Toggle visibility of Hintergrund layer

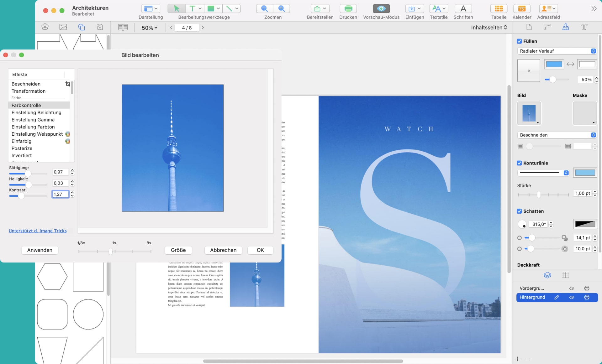(572, 297)
